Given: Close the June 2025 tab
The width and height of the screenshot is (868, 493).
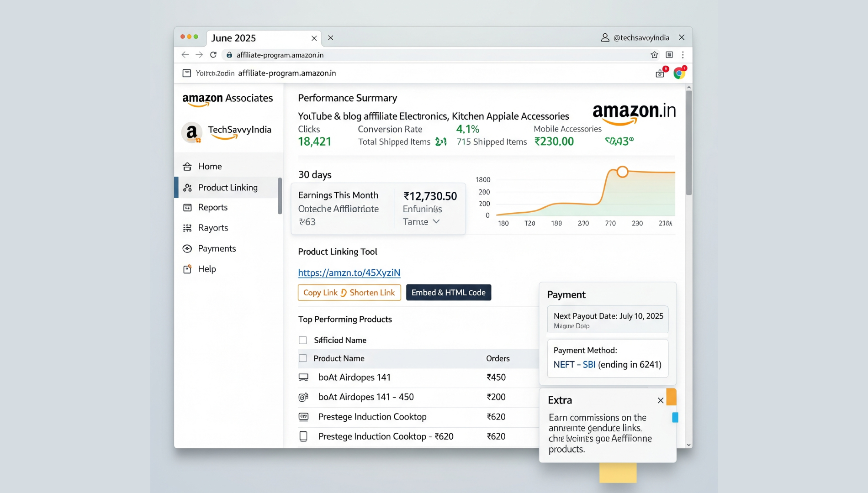Looking at the screenshot, I should coord(314,38).
